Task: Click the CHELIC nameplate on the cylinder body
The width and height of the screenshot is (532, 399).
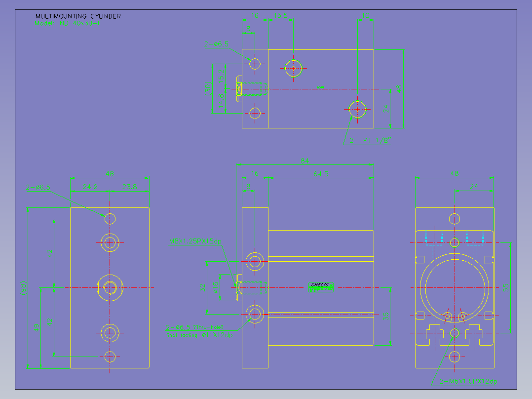Action: click(x=321, y=287)
